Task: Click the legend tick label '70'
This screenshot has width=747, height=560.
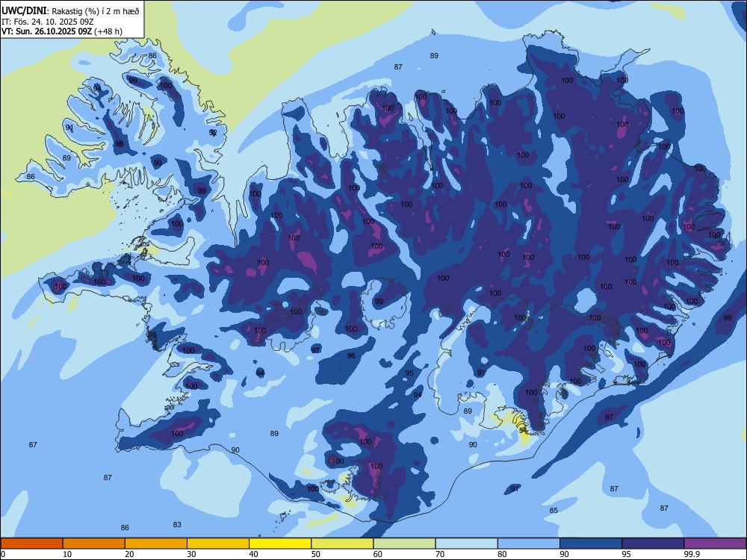Action: [440, 554]
